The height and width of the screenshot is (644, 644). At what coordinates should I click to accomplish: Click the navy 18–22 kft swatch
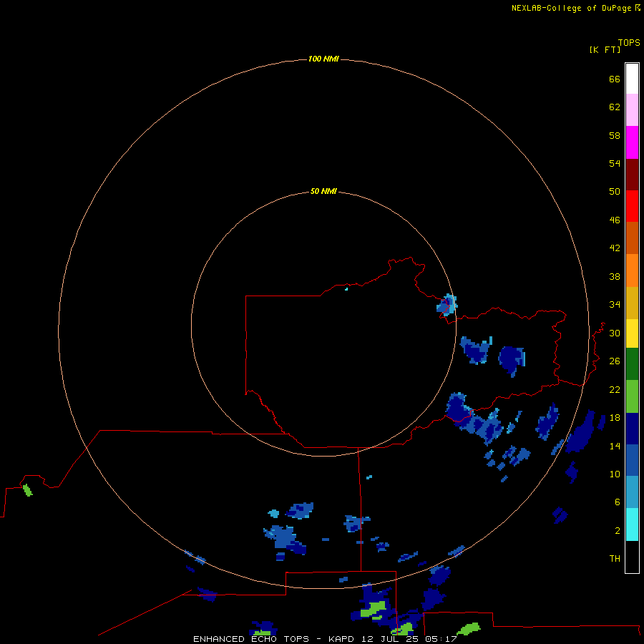pyautogui.click(x=632, y=429)
